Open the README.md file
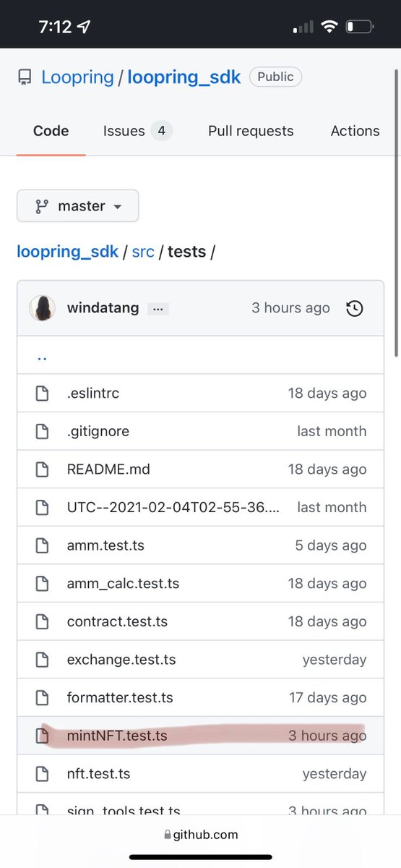Screen dimensions: 401x868 point(108,469)
